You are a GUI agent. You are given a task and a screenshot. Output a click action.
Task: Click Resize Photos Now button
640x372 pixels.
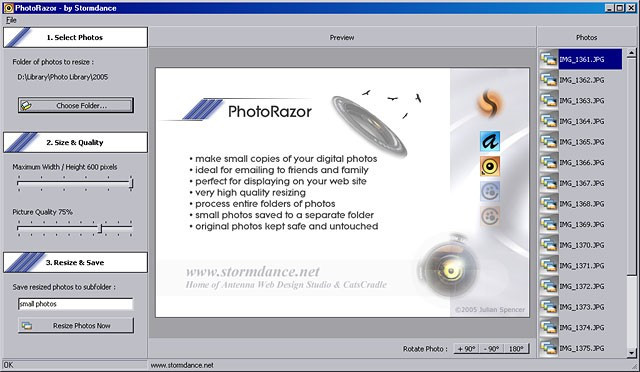[76, 325]
